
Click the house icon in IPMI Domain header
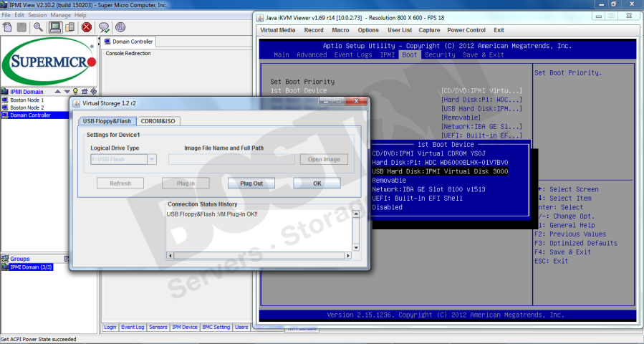tap(85, 91)
